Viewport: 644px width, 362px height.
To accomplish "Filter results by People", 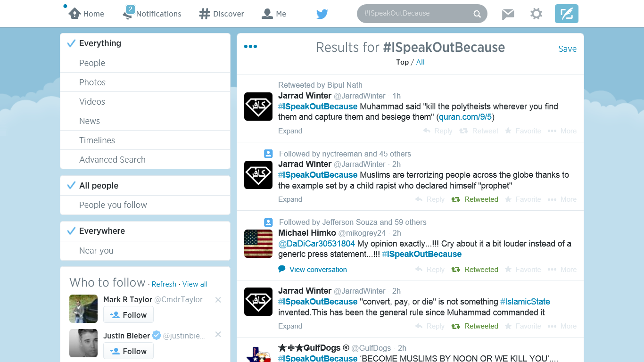I will pyautogui.click(x=145, y=63).
